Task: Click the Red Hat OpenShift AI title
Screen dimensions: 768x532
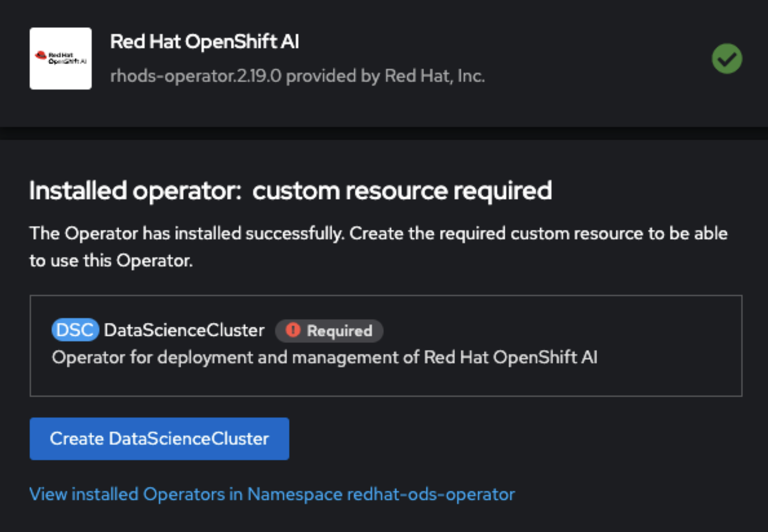Action: tap(204, 42)
